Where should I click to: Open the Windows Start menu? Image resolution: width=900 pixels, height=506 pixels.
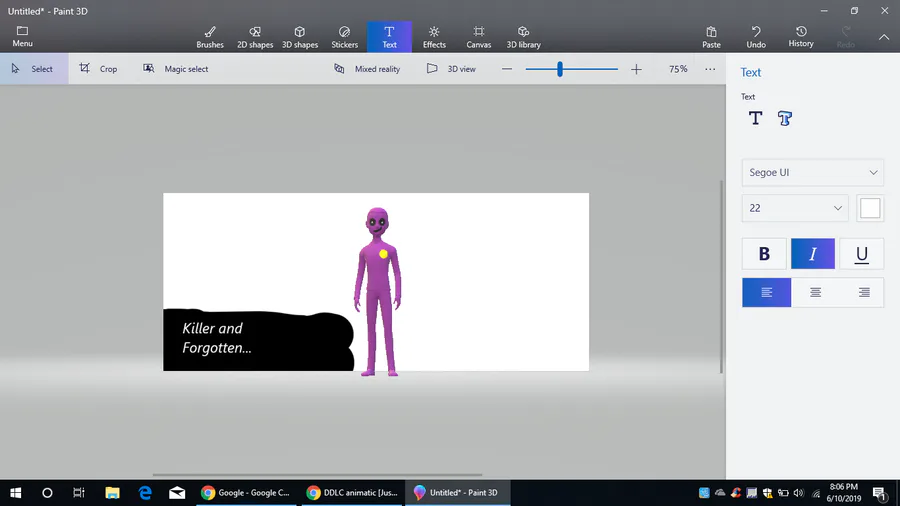point(15,493)
